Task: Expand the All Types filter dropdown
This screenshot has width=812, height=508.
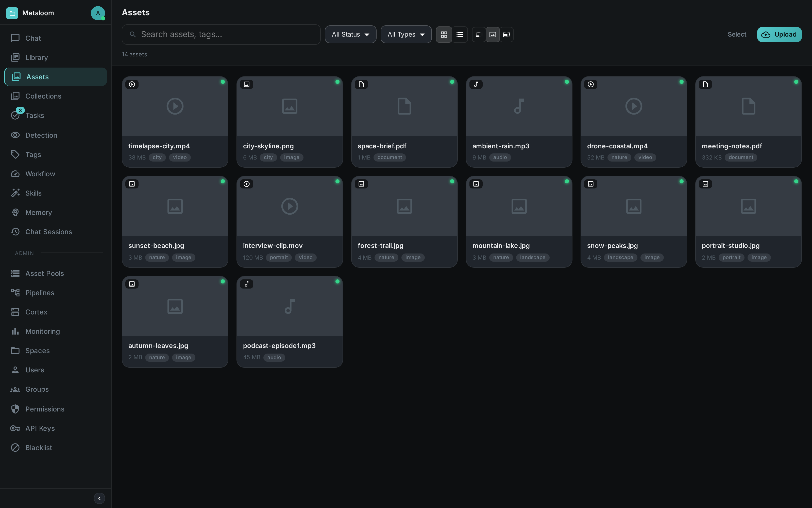Action: [406, 34]
